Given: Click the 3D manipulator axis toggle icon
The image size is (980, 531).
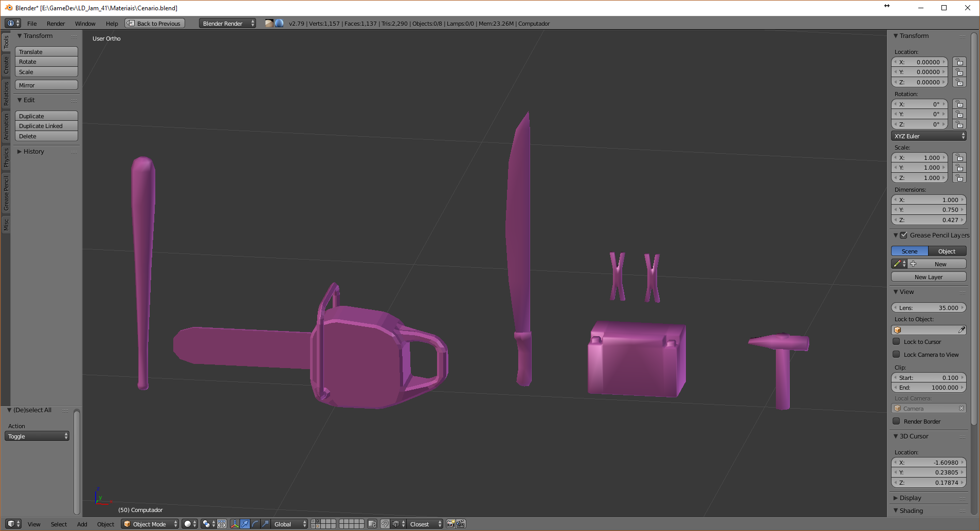Looking at the screenshot, I should click(x=235, y=524).
